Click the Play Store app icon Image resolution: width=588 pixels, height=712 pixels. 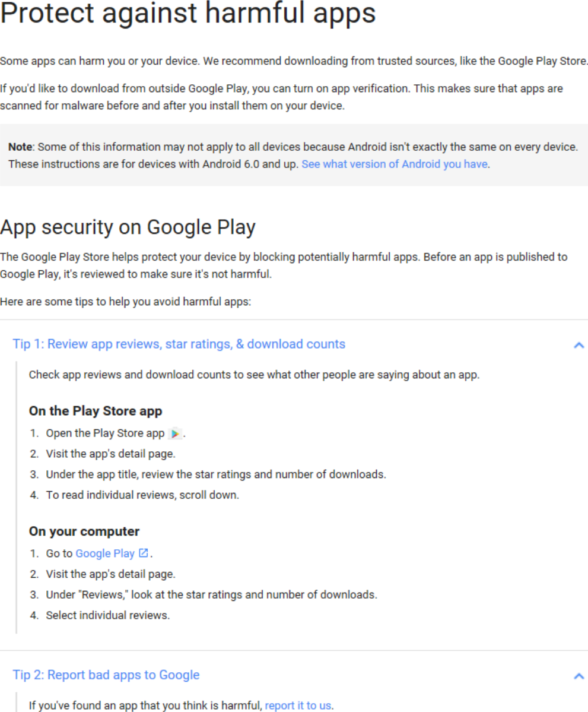(174, 433)
